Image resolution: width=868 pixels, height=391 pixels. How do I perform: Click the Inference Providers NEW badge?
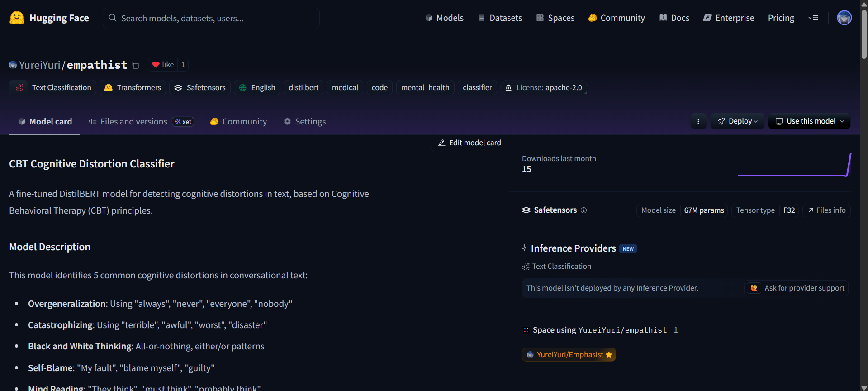(x=628, y=248)
